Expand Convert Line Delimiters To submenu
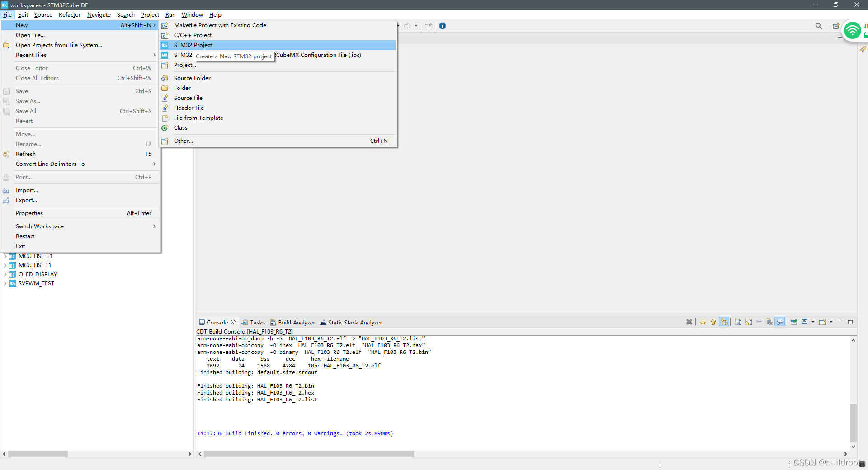The width and height of the screenshot is (868, 470). 80,164
